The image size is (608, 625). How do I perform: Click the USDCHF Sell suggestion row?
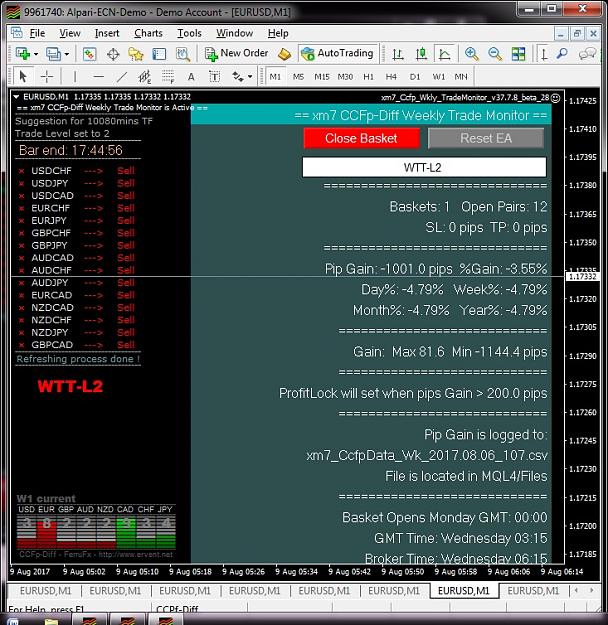77,171
